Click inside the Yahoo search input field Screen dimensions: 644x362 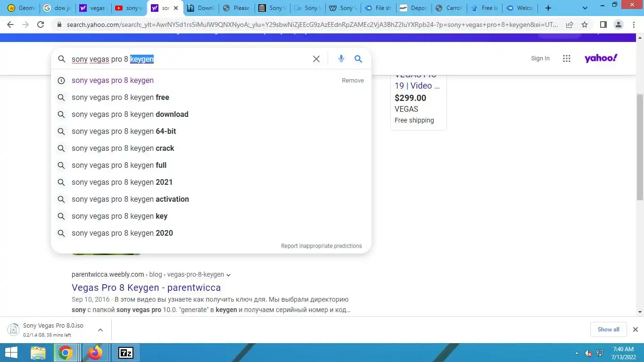coord(189,59)
